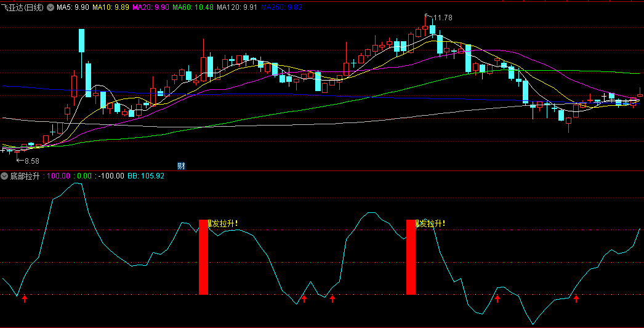Click the MA5: 9.90 label

(73, 7)
